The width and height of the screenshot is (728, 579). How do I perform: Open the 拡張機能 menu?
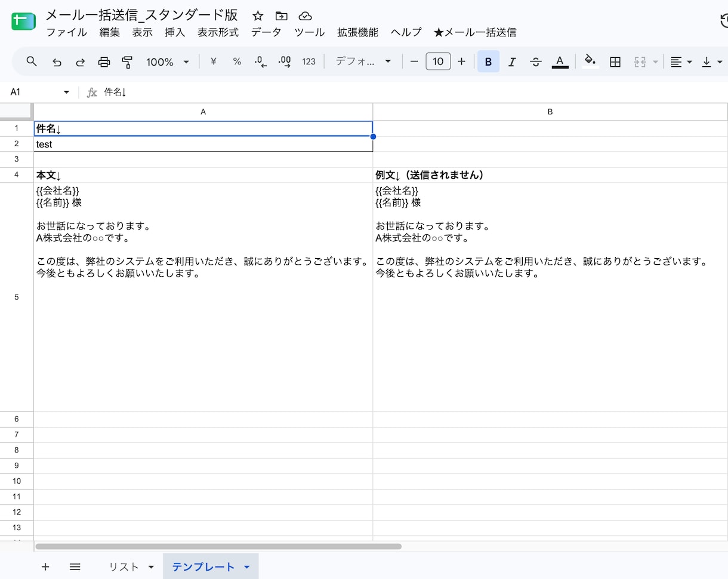click(357, 32)
